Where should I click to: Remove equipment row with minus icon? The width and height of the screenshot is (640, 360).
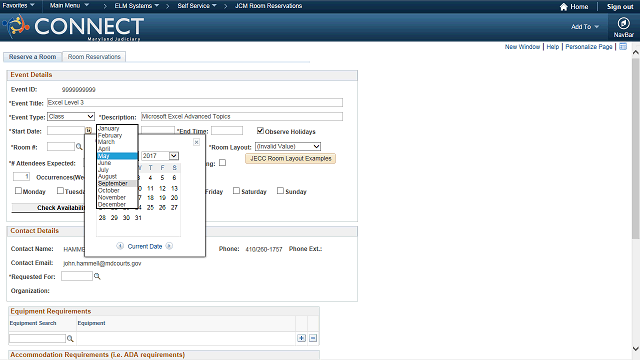point(313,338)
